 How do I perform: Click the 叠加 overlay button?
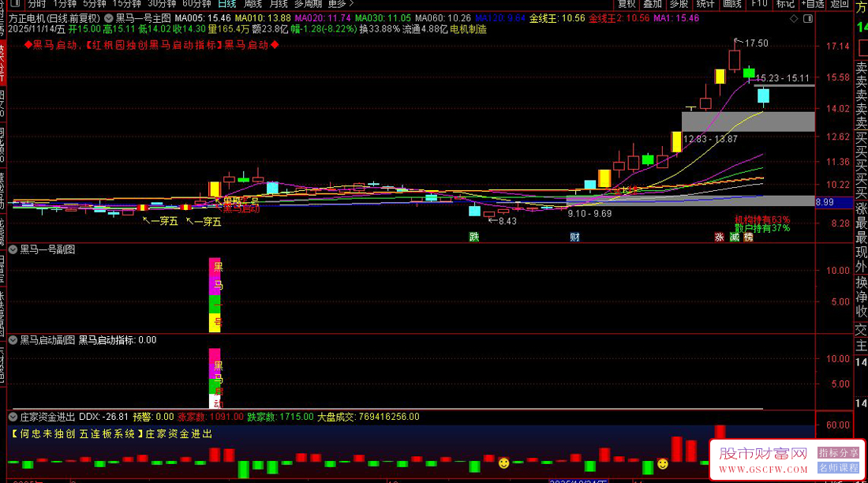(653, 4)
